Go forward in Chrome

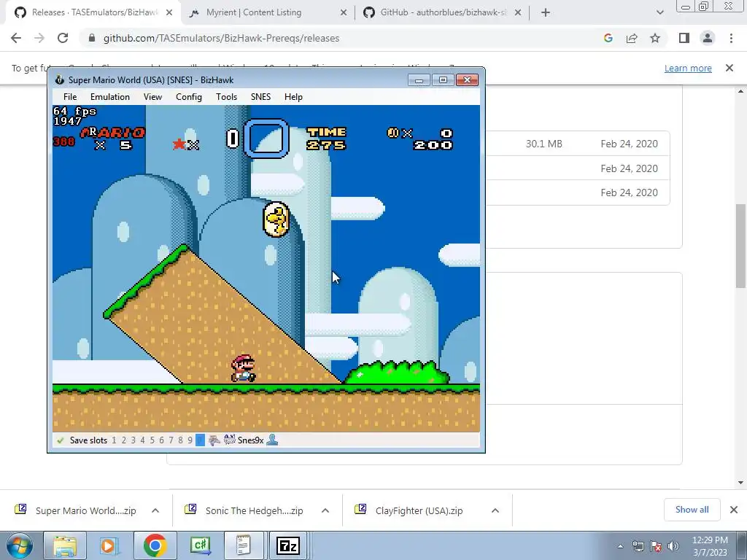point(39,38)
